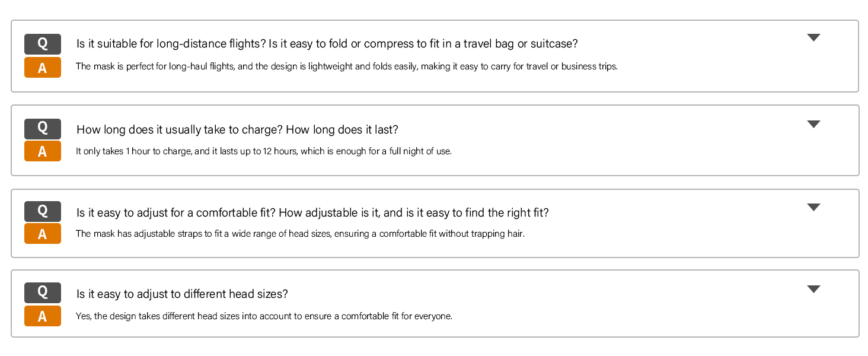Collapse the charging time question arrow
The image size is (868, 356).
pyautogui.click(x=813, y=125)
